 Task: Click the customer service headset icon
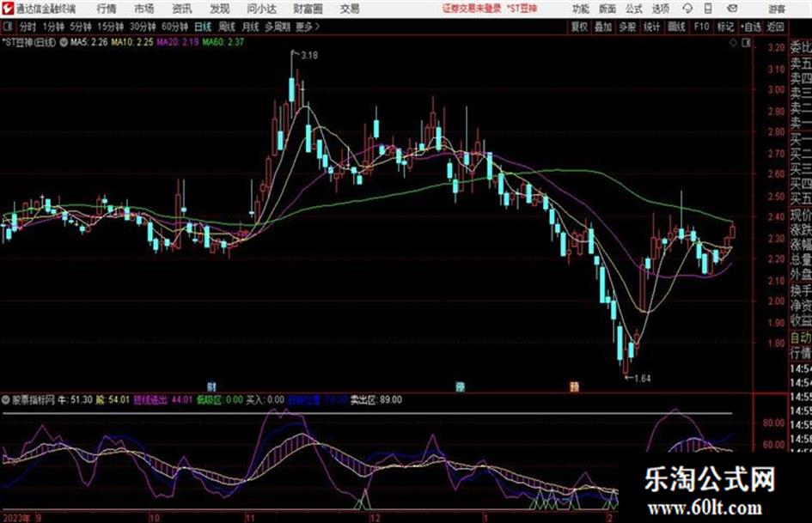(x=687, y=9)
